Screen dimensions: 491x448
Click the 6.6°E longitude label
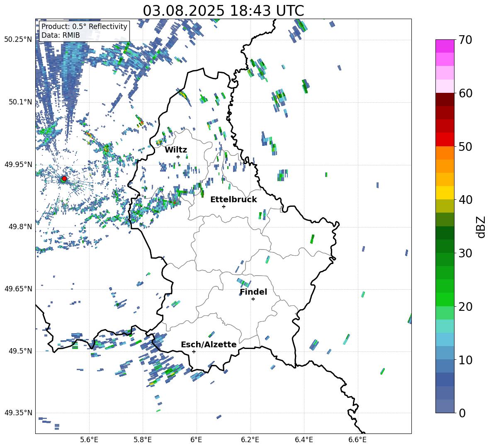pos(357,440)
